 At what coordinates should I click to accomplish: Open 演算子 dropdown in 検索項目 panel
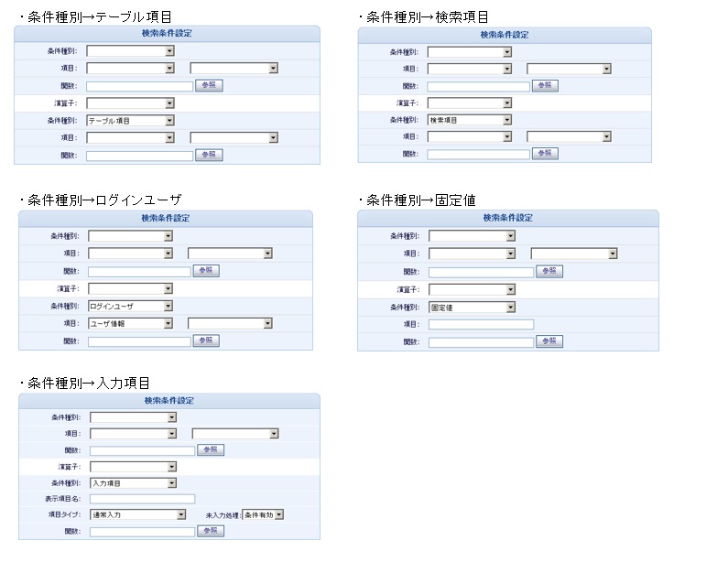click(470, 103)
